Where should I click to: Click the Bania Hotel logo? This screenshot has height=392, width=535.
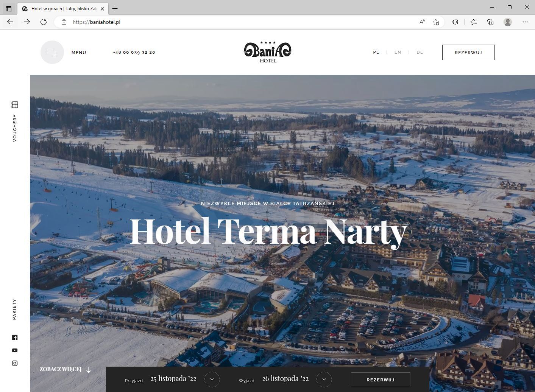[x=268, y=52]
